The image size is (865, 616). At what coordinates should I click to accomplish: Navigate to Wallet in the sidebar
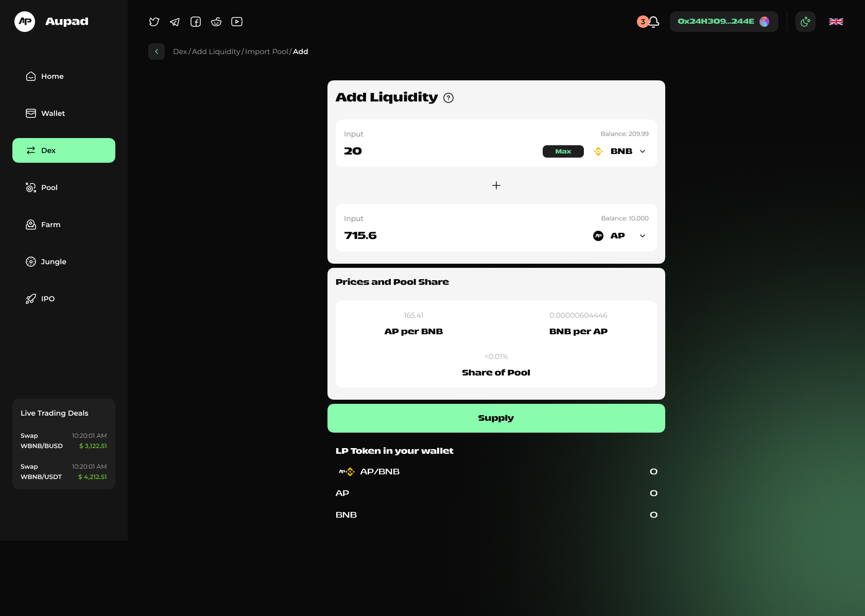coord(53,113)
